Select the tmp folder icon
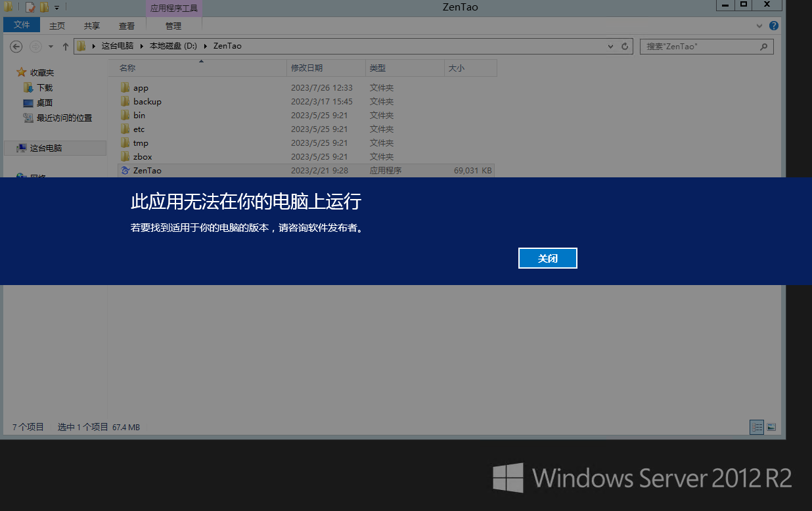The height and width of the screenshot is (511, 812). click(x=125, y=143)
